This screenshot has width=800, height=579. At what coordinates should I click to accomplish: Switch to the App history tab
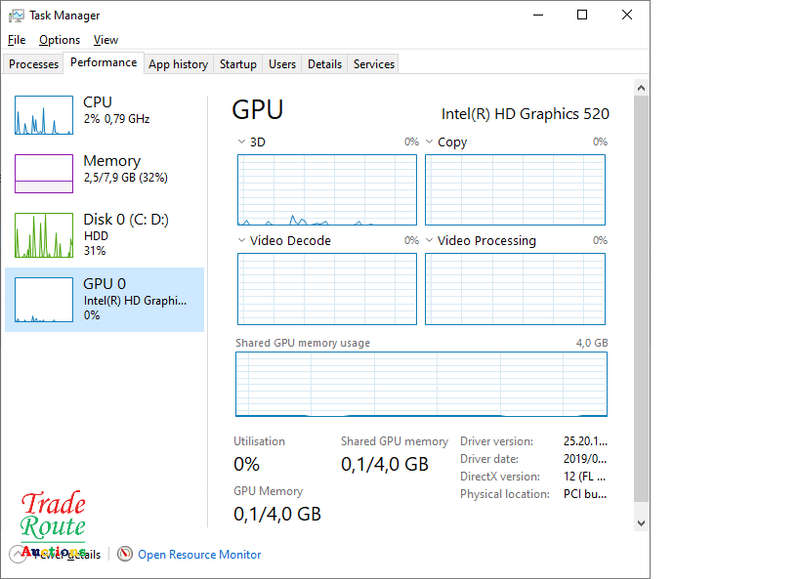[x=178, y=64]
